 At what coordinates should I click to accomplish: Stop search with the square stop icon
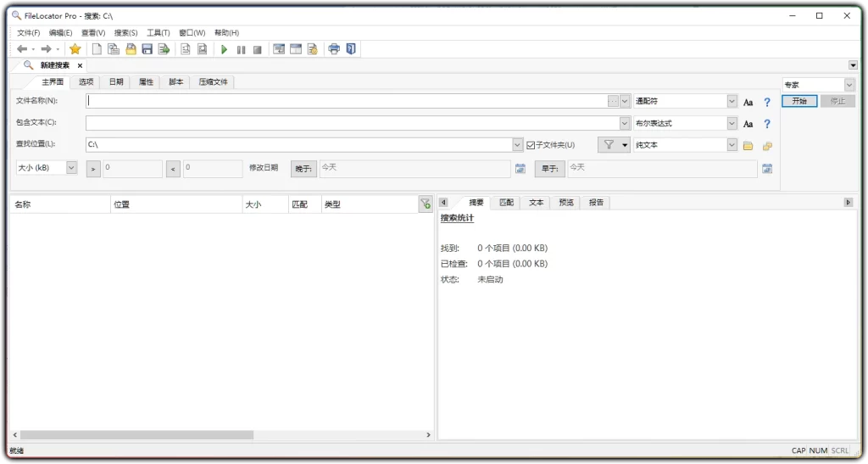[x=258, y=50]
